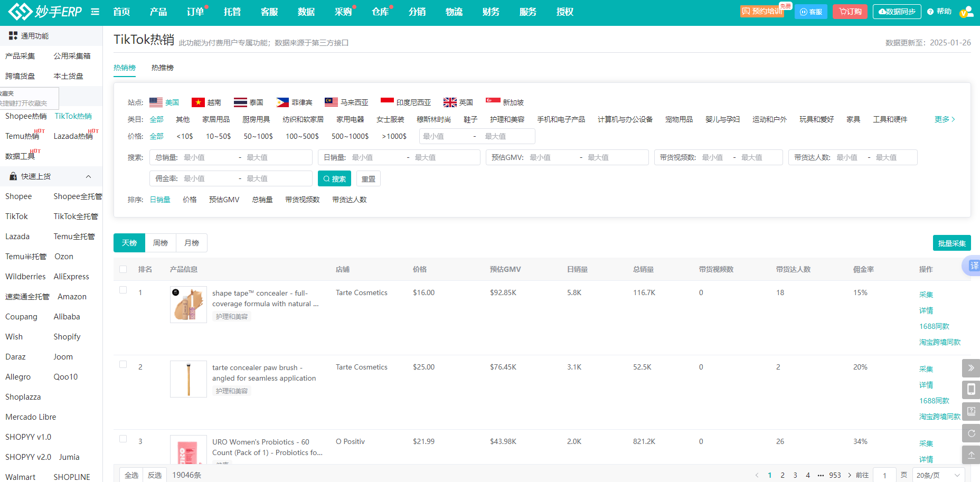Check the rank 3 product checkbox
The height and width of the screenshot is (482, 980).
pos(123,439)
